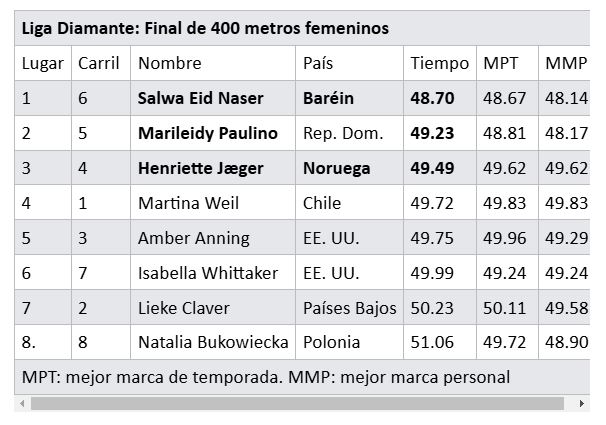
Task: Click the 'Países Bajos' country cell
Action: [349, 308]
